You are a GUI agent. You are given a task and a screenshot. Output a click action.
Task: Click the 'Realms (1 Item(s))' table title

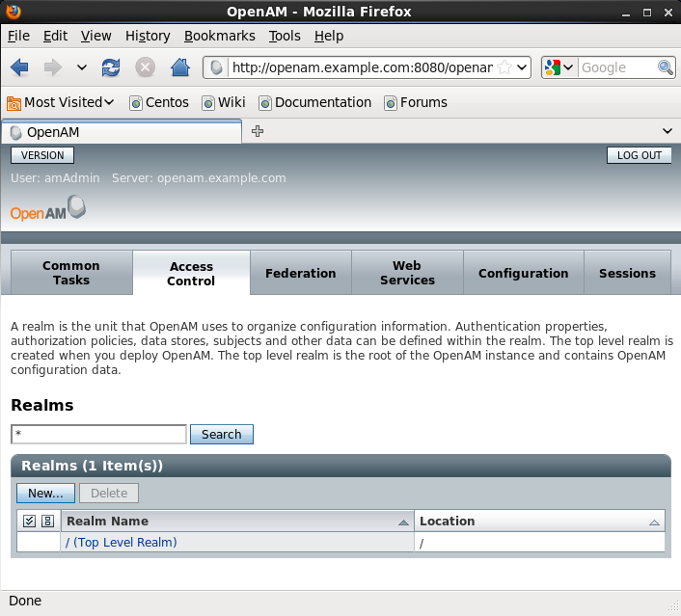pos(92,466)
